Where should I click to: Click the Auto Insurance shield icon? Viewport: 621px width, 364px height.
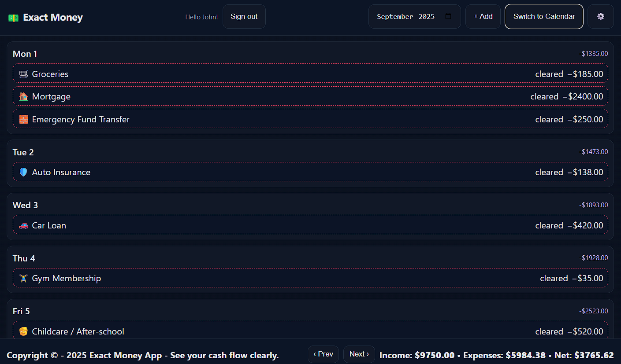tap(23, 172)
